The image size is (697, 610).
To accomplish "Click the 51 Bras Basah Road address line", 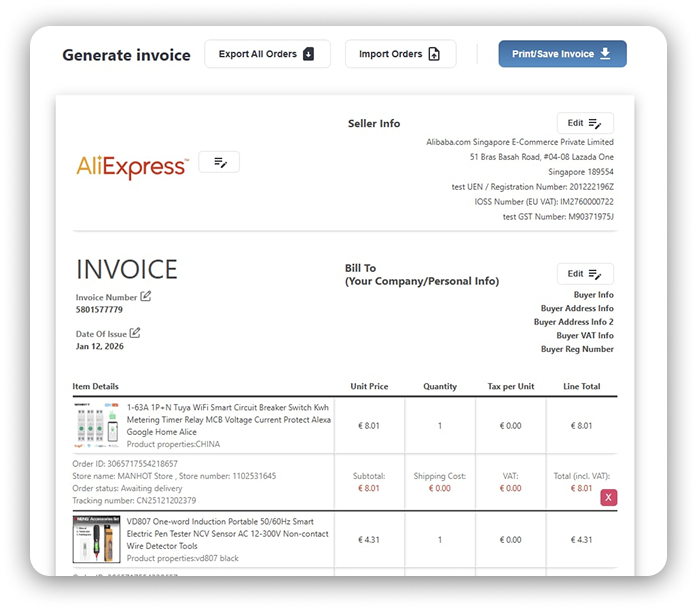I will 541,157.
